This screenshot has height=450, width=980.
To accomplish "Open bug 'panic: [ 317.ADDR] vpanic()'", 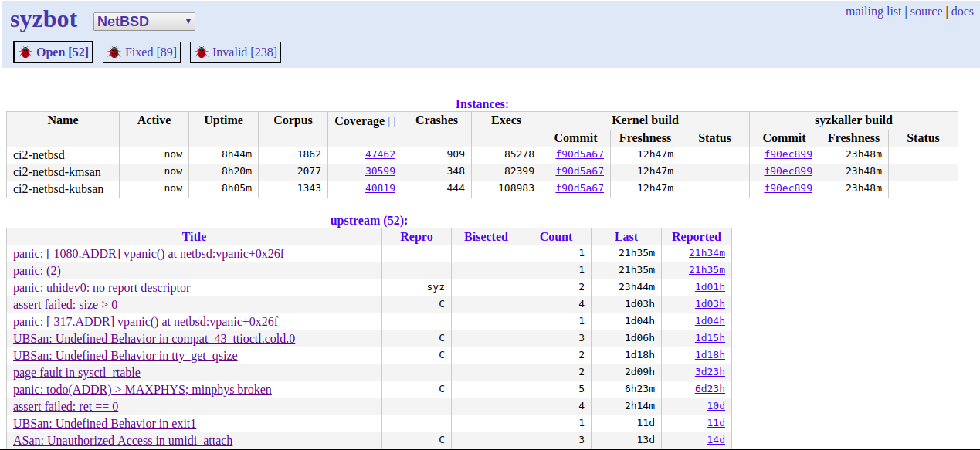I will pyautogui.click(x=145, y=322).
